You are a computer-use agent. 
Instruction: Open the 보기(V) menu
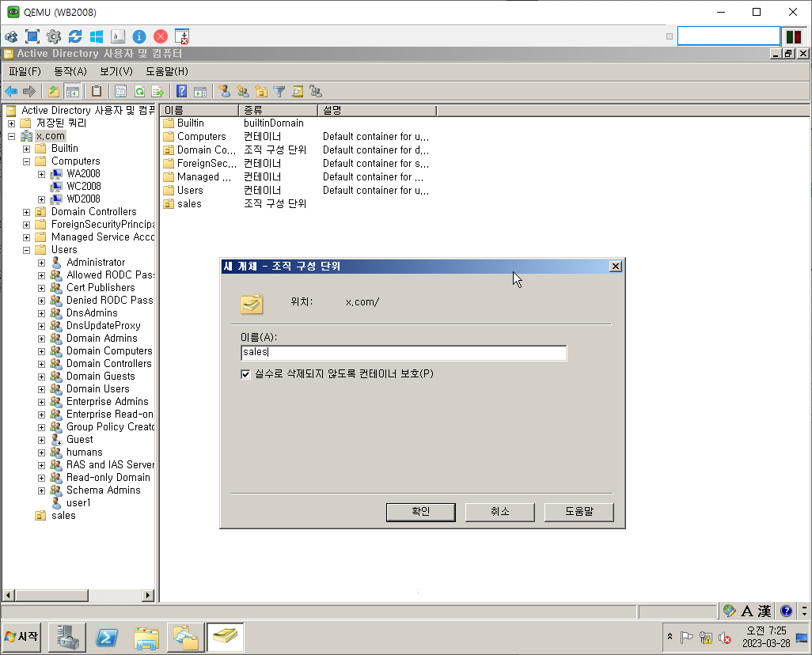(116, 71)
